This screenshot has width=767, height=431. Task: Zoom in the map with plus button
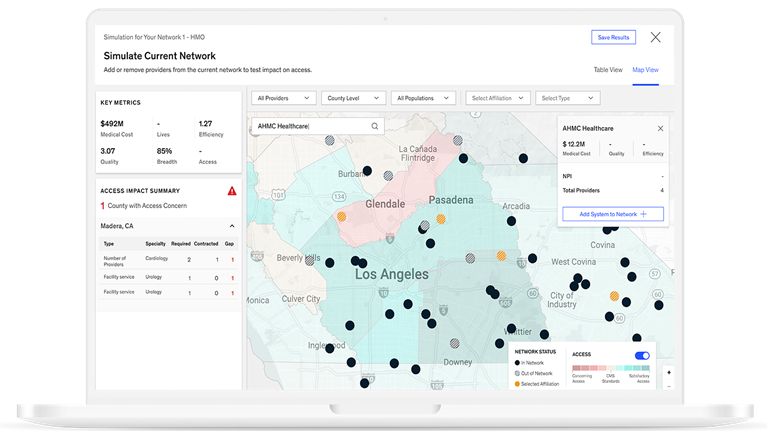[669, 373]
